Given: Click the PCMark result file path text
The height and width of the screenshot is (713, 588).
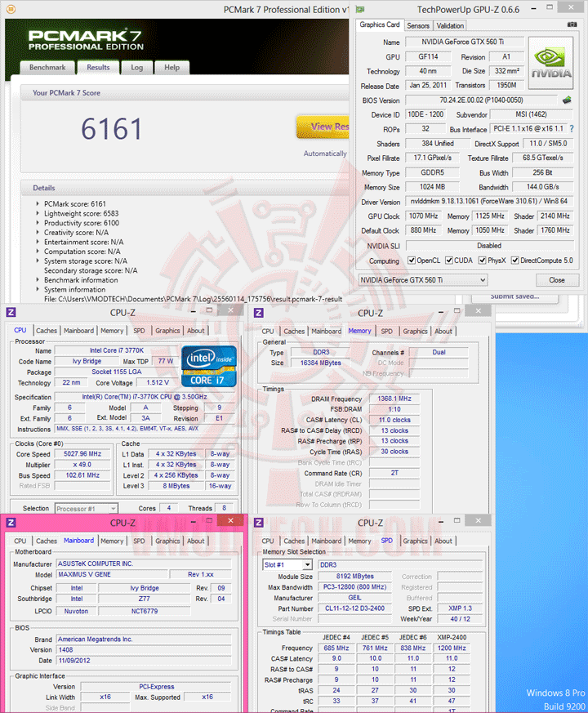Looking at the screenshot, I should 194,299.
